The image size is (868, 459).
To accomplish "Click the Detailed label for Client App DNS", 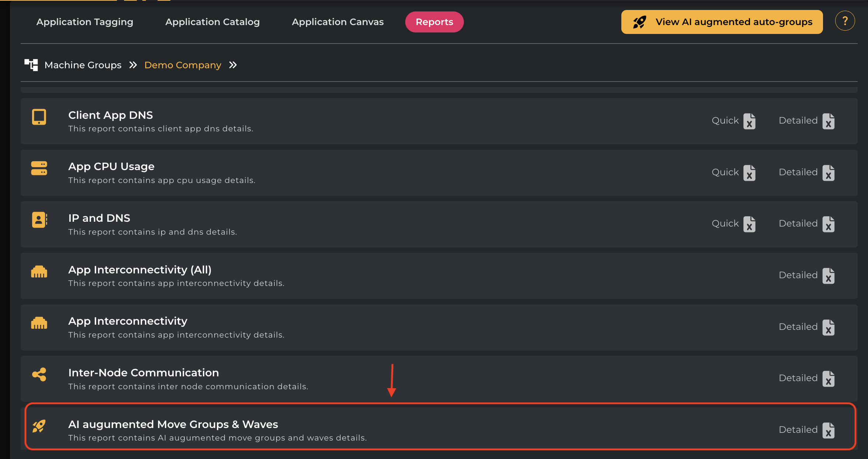I will tap(798, 121).
